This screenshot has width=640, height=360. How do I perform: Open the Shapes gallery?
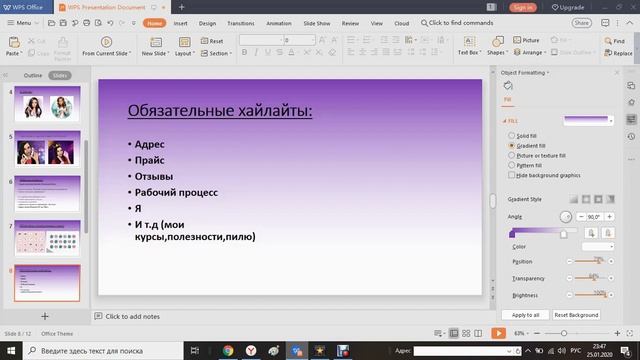click(497, 47)
